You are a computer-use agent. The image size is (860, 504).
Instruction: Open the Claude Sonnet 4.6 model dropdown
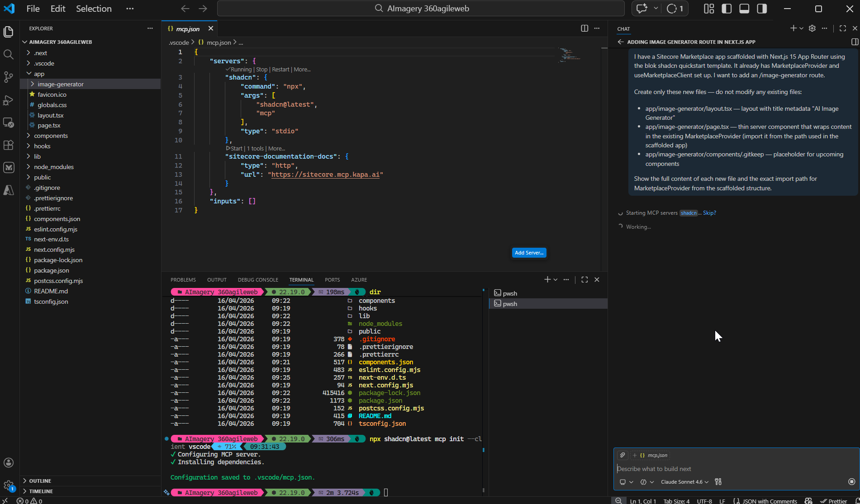click(x=684, y=482)
